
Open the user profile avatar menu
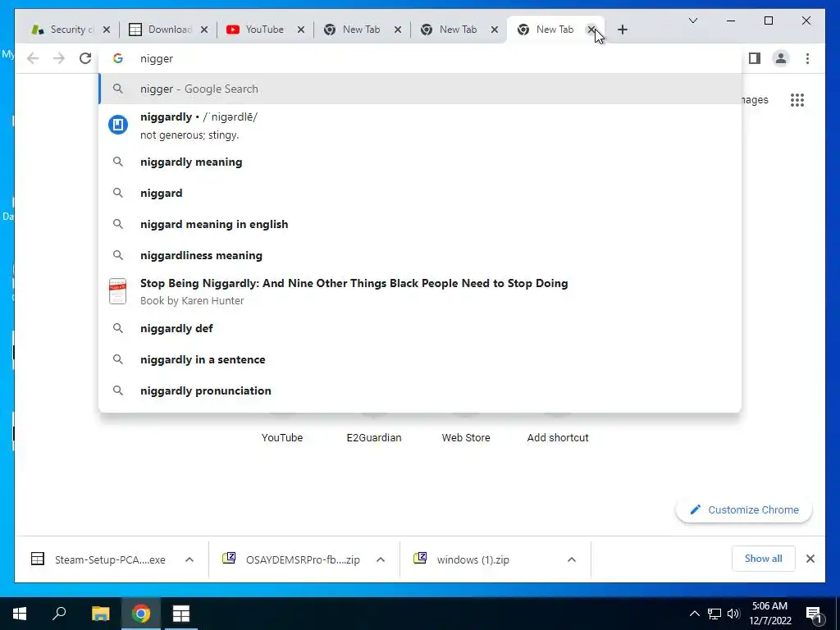pyautogui.click(x=781, y=58)
